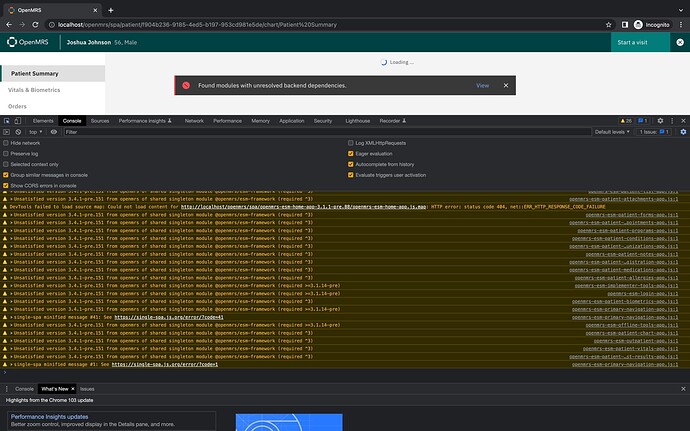The height and width of the screenshot is (431, 690).
Task: Click the 1 Issue indicator button
Action: (x=654, y=132)
